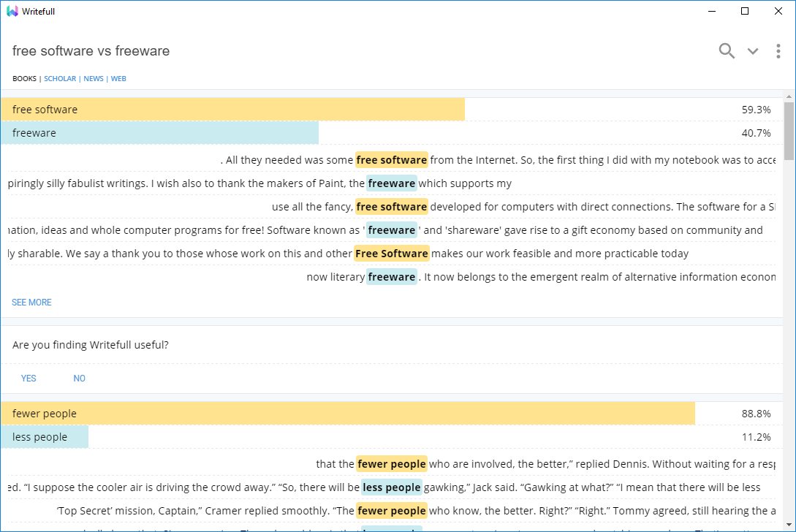The width and height of the screenshot is (796, 532).
Task: Click highlighted 'Free Software' in 'thank you' sentence
Action: tap(391, 254)
